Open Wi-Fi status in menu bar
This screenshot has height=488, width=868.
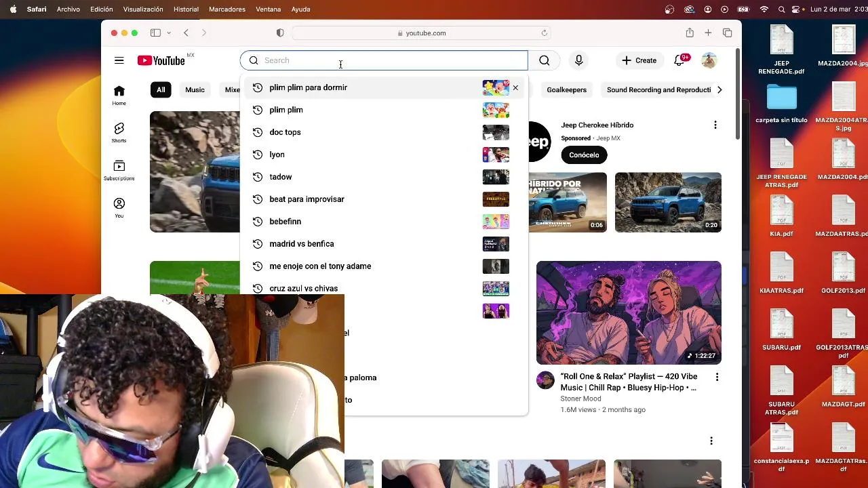tap(764, 9)
